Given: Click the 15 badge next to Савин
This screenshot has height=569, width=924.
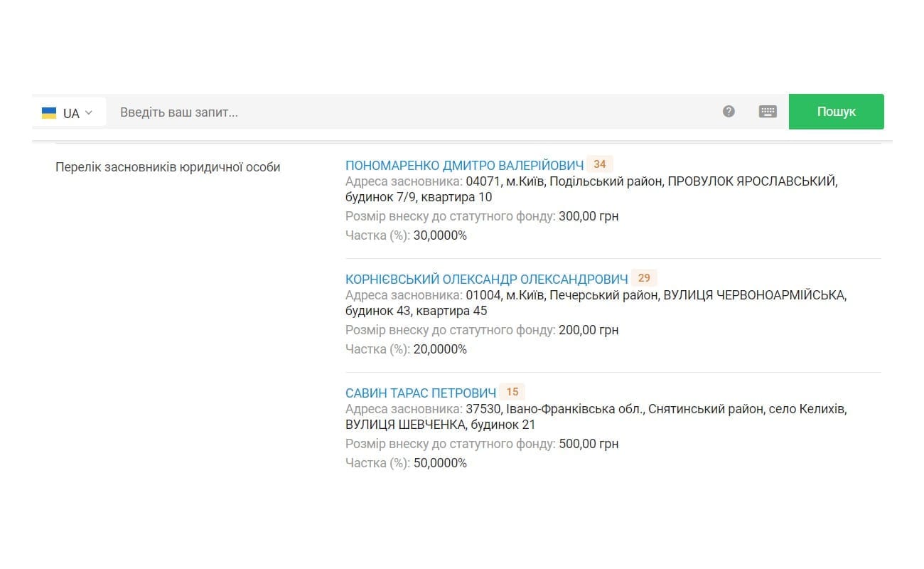Looking at the screenshot, I should (x=512, y=392).
